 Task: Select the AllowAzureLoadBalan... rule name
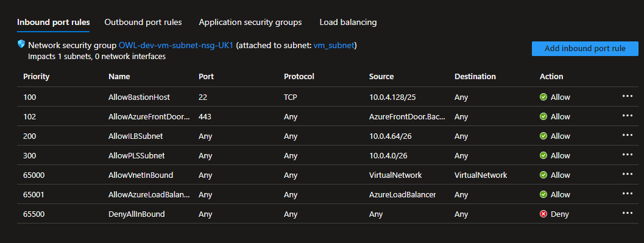pos(149,194)
